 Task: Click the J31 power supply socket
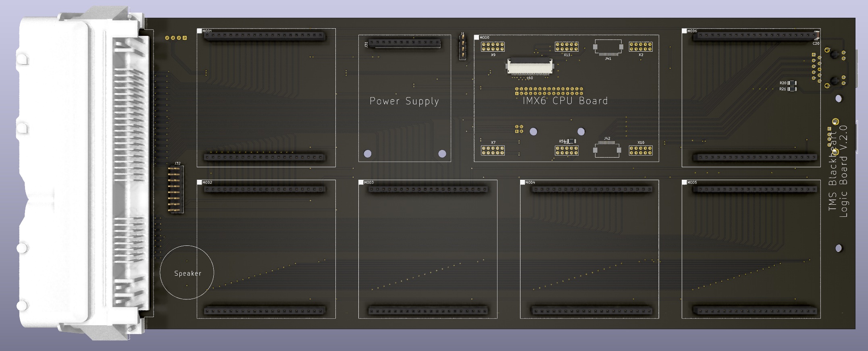tap(405, 43)
